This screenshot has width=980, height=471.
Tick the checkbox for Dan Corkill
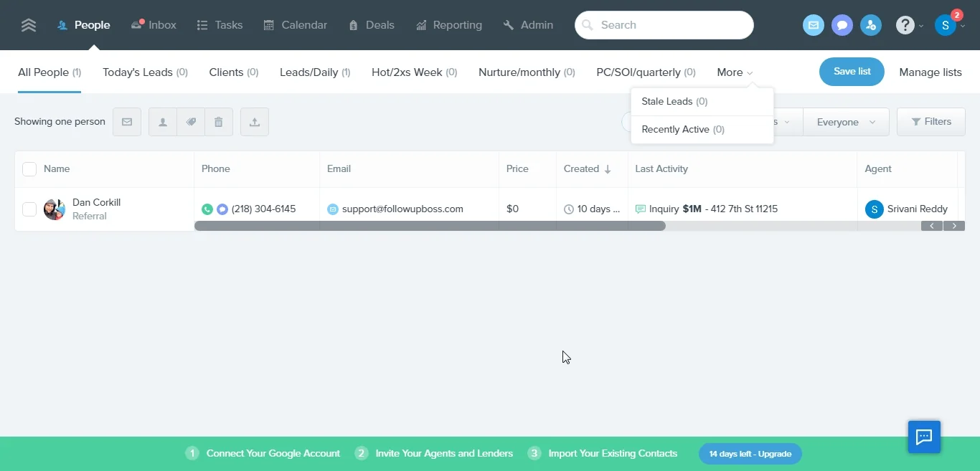tap(29, 209)
